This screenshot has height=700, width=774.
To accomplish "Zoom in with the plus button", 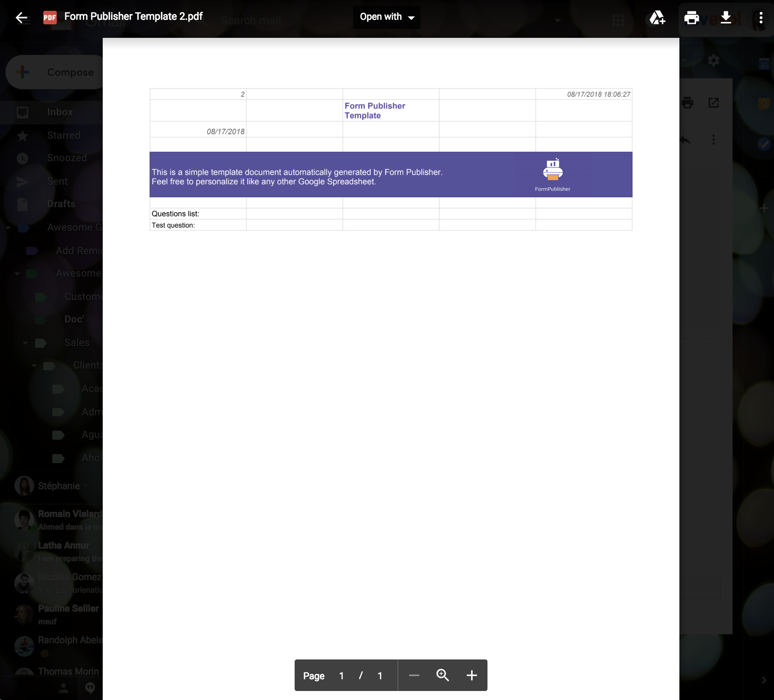I will 472,675.
